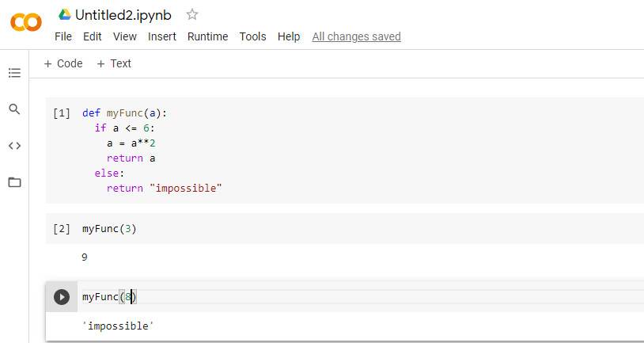644x343 pixels.
Task: Star the Untitled2.ipynb notebook
Action: coord(191,14)
